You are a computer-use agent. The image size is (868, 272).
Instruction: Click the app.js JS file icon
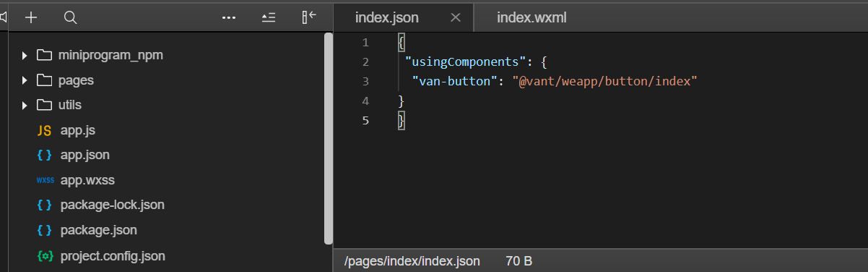[x=44, y=131]
